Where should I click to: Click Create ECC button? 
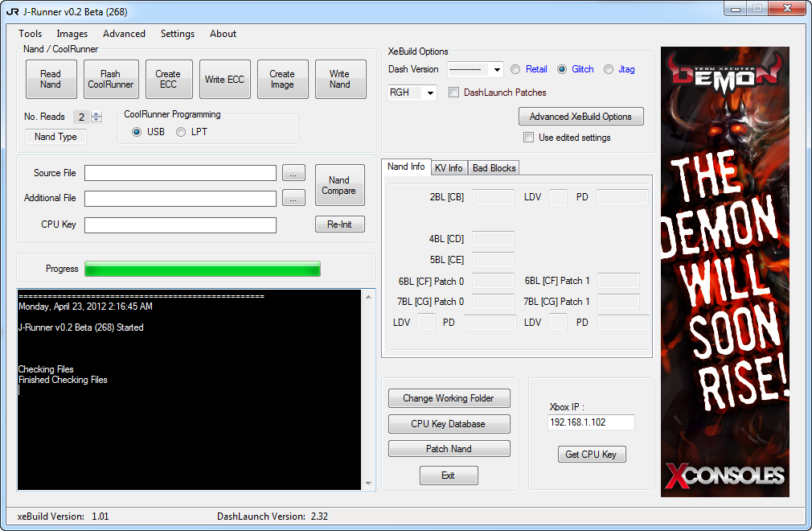pyautogui.click(x=168, y=80)
